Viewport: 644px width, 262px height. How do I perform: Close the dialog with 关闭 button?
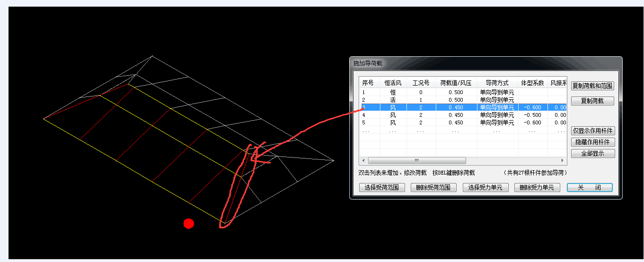(x=590, y=187)
